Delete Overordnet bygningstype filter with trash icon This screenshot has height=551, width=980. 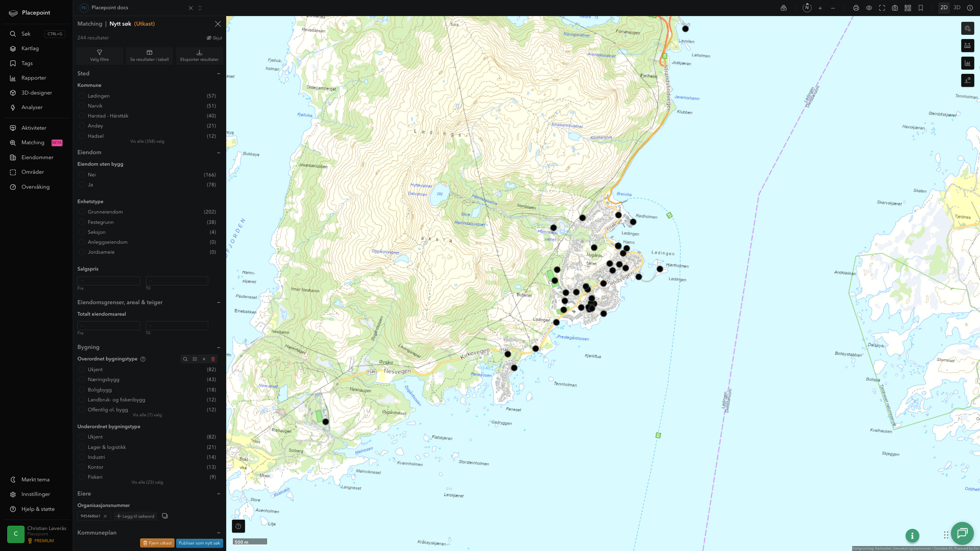pyautogui.click(x=213, y=359)
